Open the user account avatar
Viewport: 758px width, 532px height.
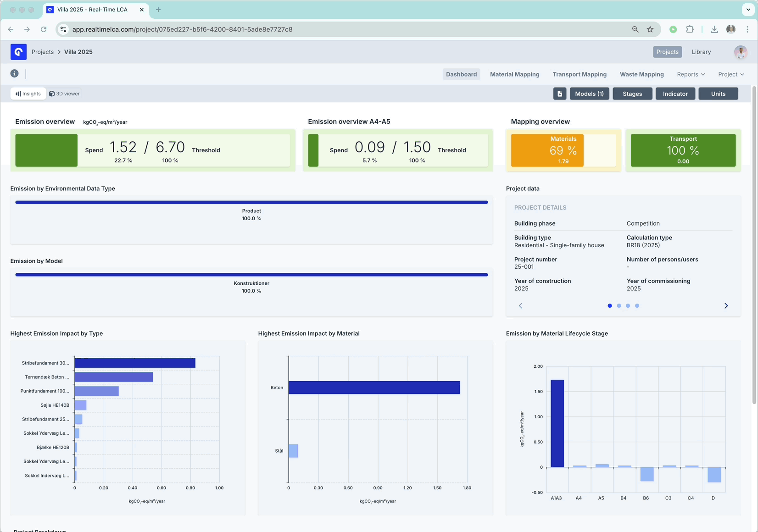tap(741, 52)
